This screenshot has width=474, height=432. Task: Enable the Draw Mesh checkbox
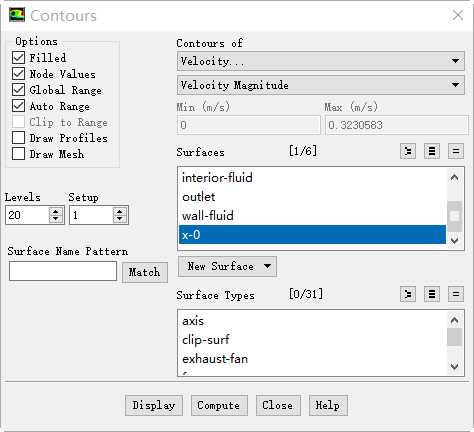pos(18,154)
